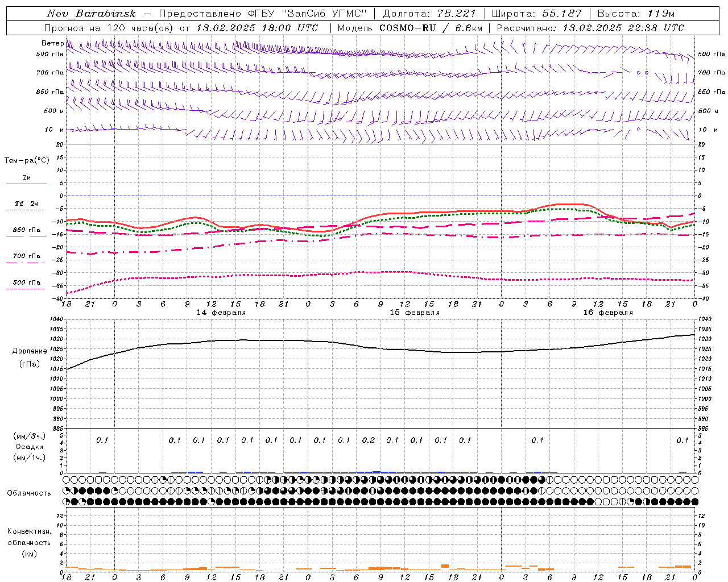Click the Конвективн. label
This screenshot has width=728, height=582.
[29, 531]
